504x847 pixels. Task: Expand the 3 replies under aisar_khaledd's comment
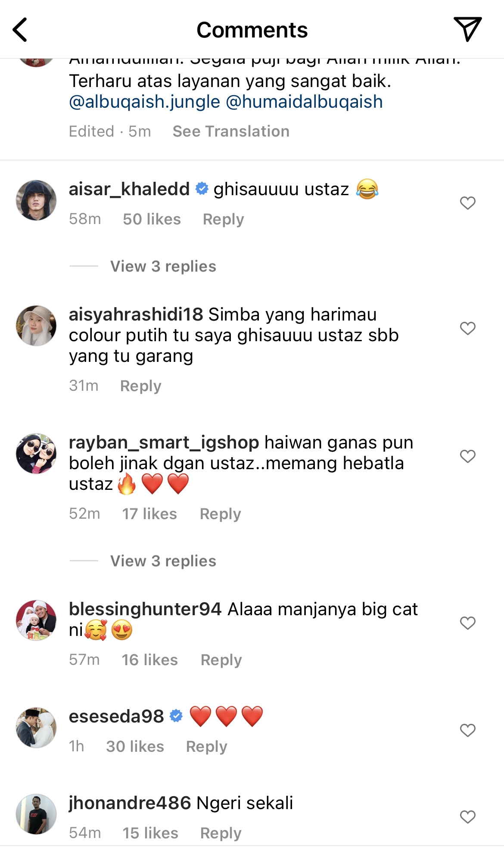pyautogui.click(x=163, y=266)
